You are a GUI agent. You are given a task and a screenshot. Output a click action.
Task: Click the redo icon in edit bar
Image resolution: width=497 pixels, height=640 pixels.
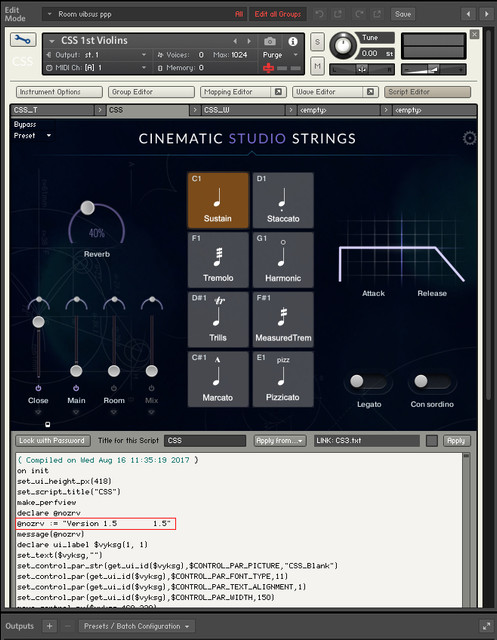pos(359,14)
